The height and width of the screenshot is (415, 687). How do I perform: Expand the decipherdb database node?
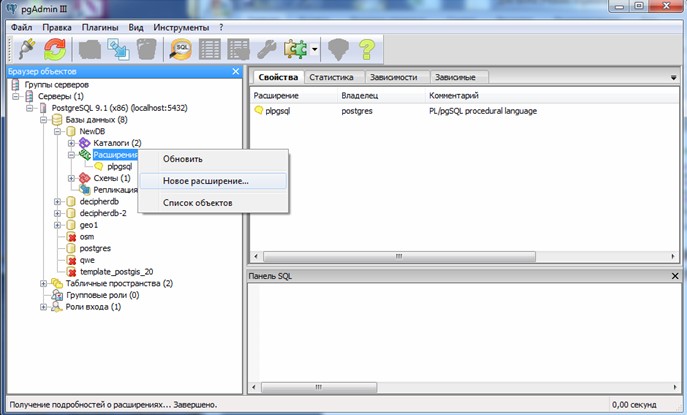click(58, 201)
